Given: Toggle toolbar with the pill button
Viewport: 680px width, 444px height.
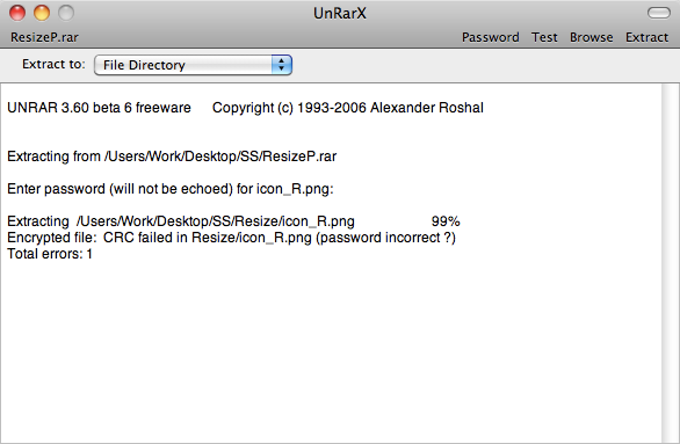Looking at the screenshot, I should 658,13.
